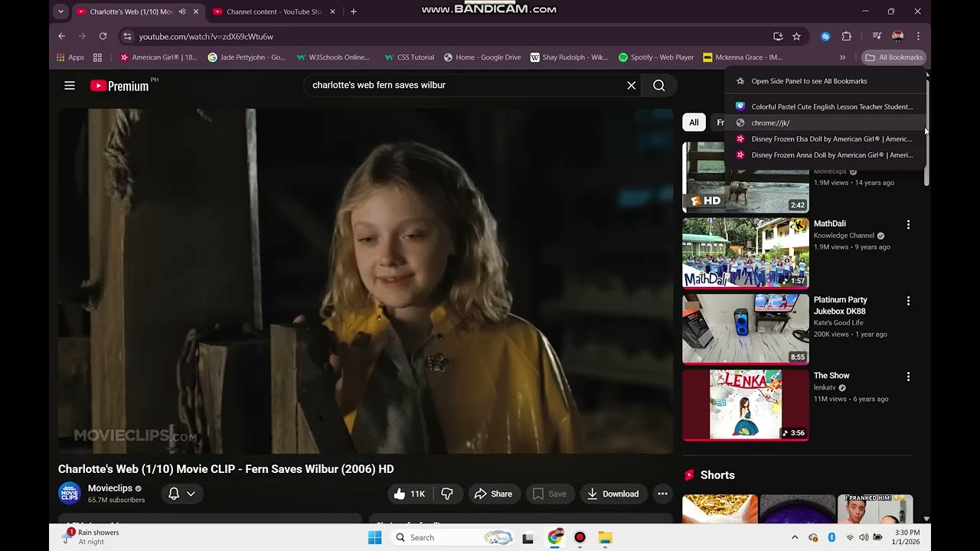The width and height of the screenshot is (980, 551).
Task: Click the YouTube search input field
Action: 463,86
